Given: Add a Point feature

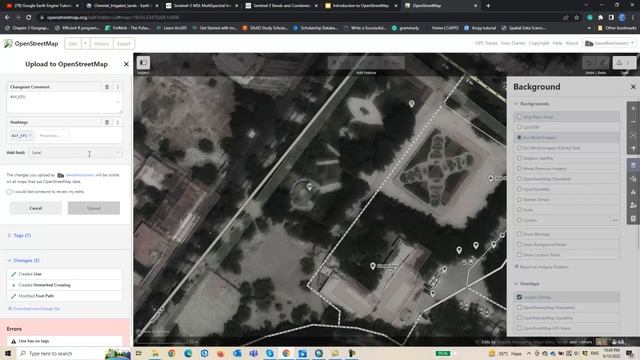Looking at the screenshot, I should click(x=340, y=63).
